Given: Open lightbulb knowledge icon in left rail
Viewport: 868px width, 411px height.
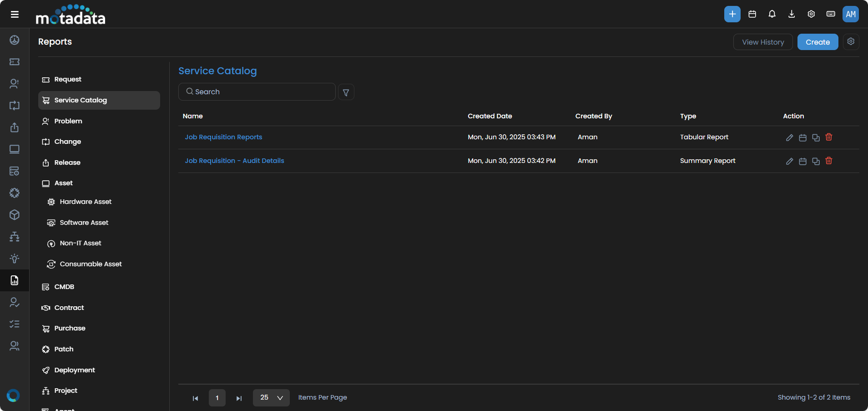Looking at the screenshot, I should click(x=15, y=259).
